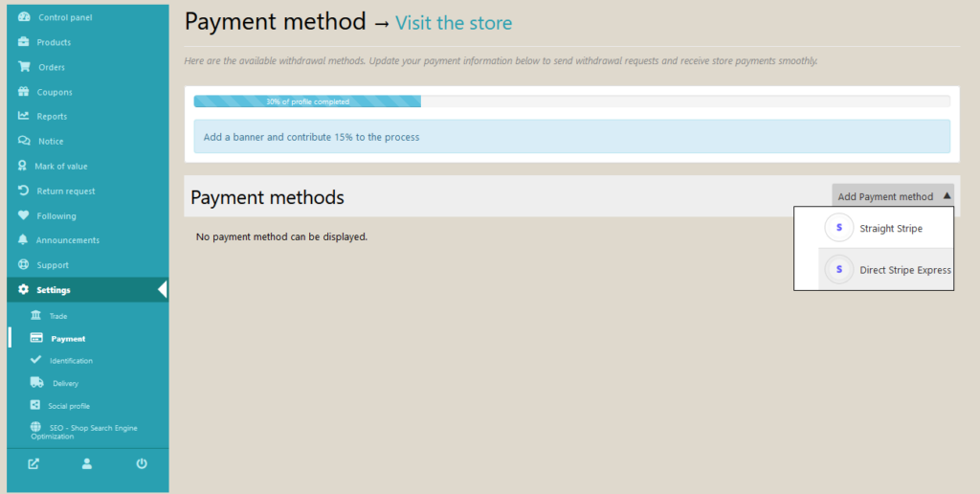Click the Mark of value ribbon icon
This screenshot has height=494, width=980.
coord(23,166)
